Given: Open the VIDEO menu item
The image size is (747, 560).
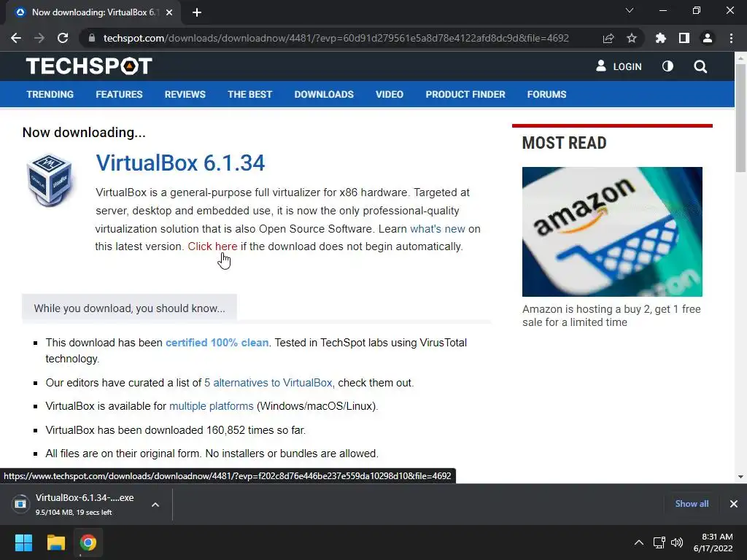Looking at the screenshot, I should (x=390, y=94).
